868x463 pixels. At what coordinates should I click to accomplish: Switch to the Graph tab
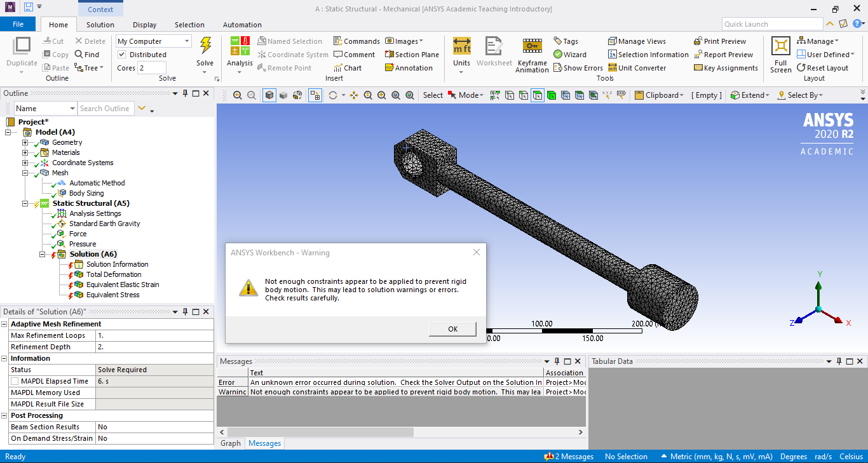[x=231, y=443]
